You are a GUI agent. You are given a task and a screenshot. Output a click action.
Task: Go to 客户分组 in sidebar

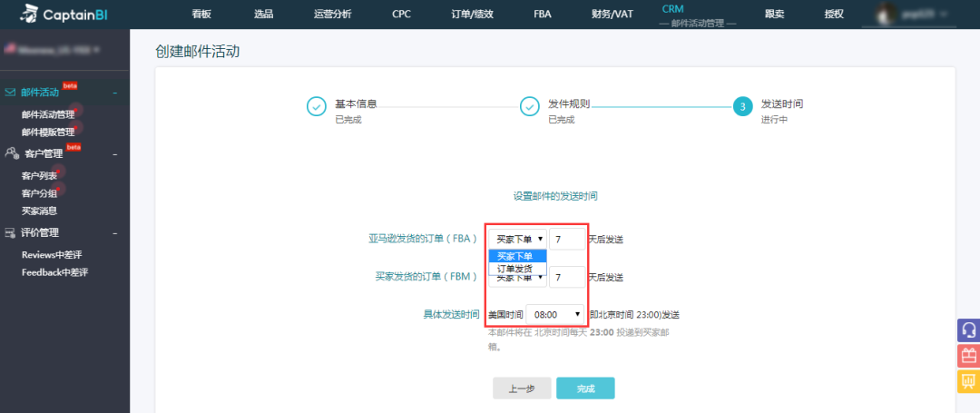point(39,193)
